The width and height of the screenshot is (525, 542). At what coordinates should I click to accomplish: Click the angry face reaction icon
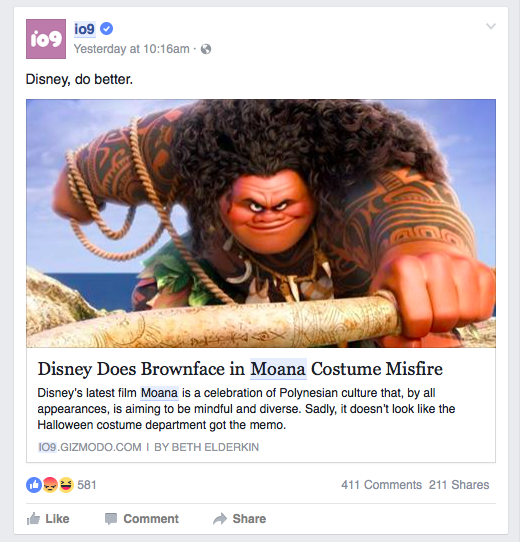(50, 485)
